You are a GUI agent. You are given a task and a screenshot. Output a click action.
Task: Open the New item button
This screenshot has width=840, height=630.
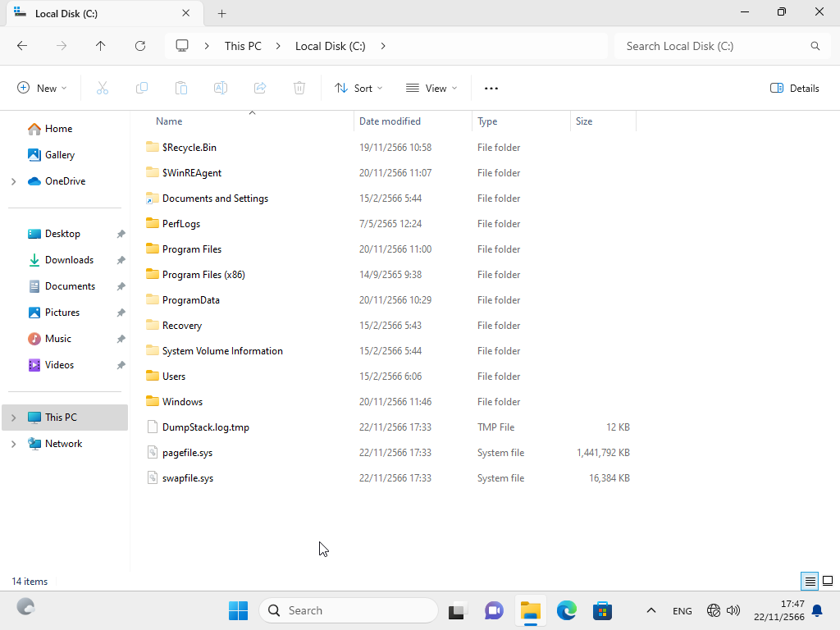pyautogui.click(x=42, y=88)
